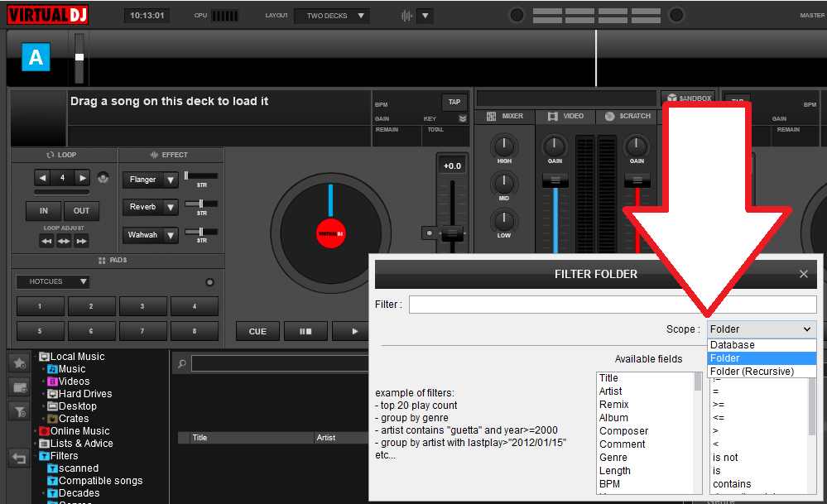Select Artist in Available fields

click(x=611, y=391)
